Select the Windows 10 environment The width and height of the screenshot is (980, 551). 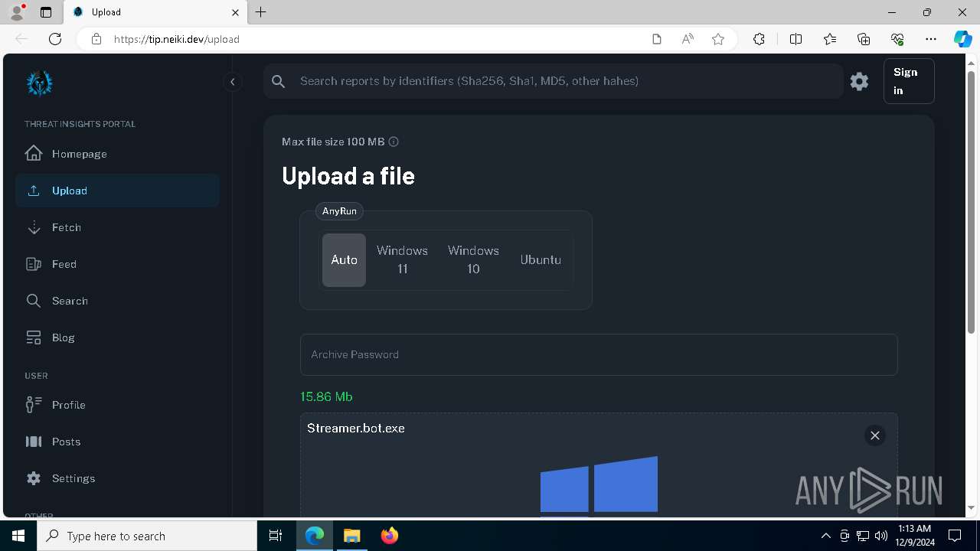473,260
